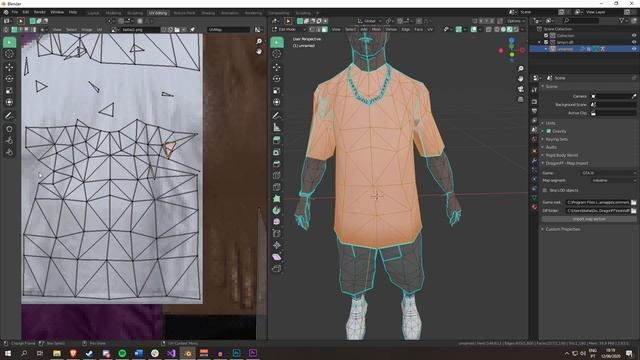The height and width of the screenshot is (360, 640).
Task: Select the Shear tool
Action: pyautogui.click(x=277, y=257)
